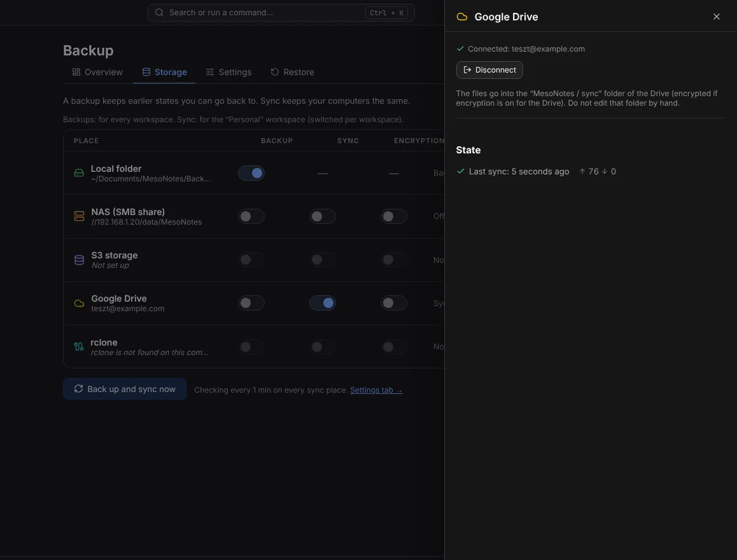Select the Local folder row name

[116, 169]
